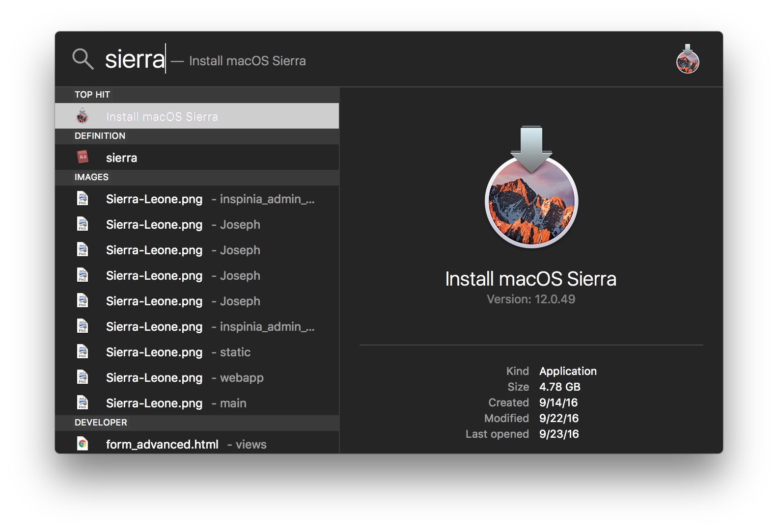Click the Modified date 9/22/16
The height and width of the screenshot is (532, 778).
point(559,418)
